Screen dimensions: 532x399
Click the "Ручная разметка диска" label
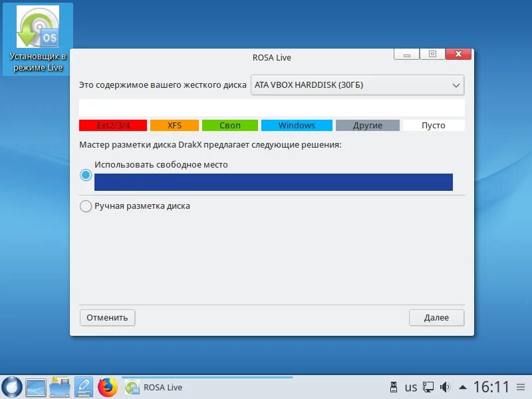142,206
